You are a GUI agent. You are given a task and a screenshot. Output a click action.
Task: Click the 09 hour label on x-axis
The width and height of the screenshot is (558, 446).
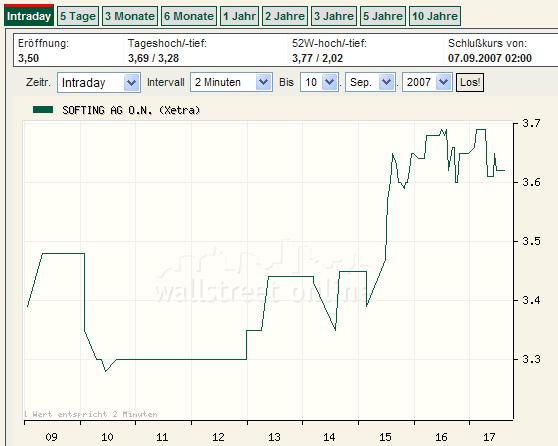(x=52, y=437)
